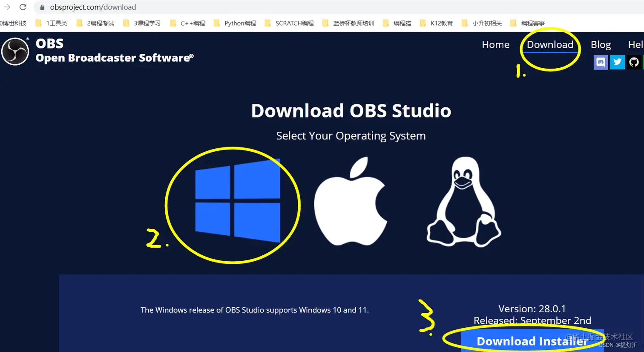Reload the page with the refresh button
Screen dimensions: 644x352
(x=23, y=7)
